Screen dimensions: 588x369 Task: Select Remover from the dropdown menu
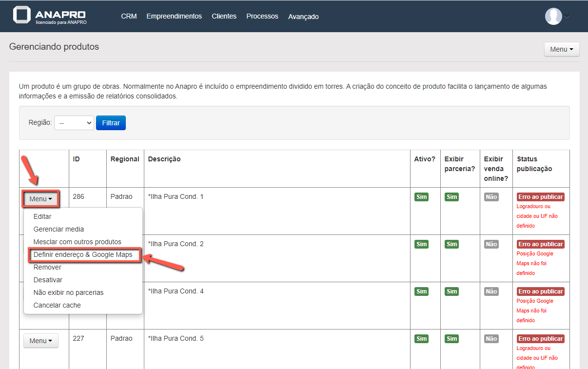click(47, 267)
